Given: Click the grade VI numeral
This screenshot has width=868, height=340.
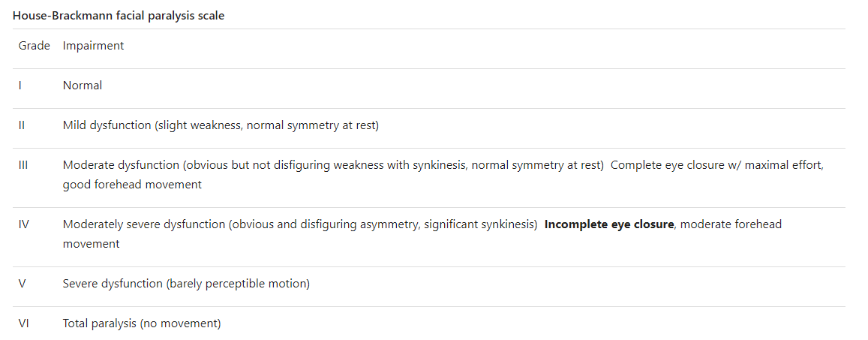Looking at the screenshot, I should point(23,323).
